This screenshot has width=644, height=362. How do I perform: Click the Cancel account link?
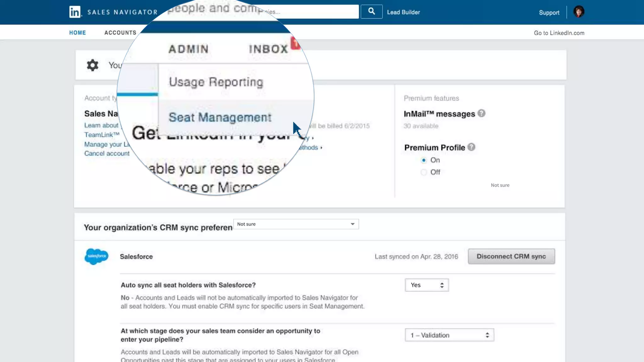coord(107,153)
